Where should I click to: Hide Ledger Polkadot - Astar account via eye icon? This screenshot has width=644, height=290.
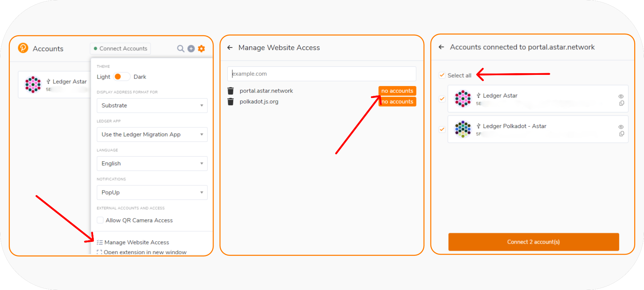[621, 127]
